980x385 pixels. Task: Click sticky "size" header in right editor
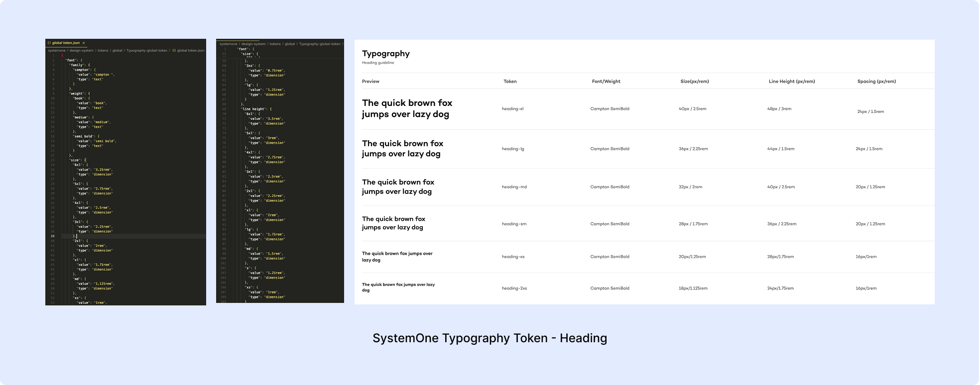246,54
